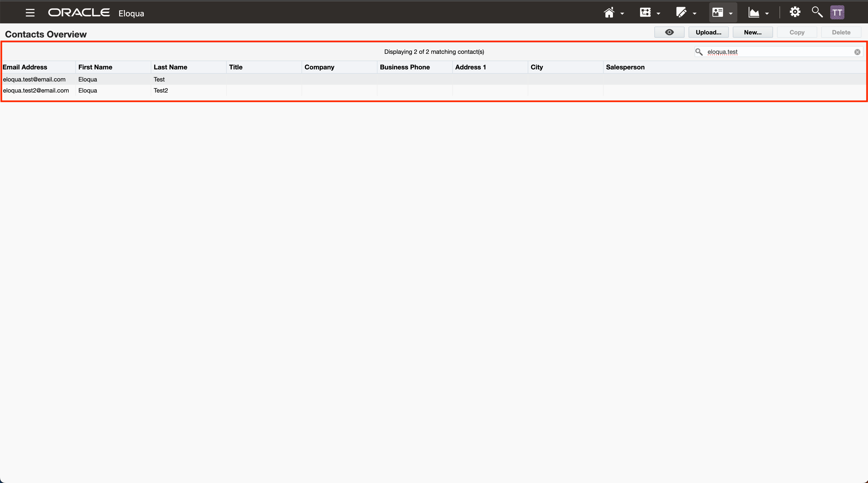Expand the Home dropdown arrow

(622, 14)
